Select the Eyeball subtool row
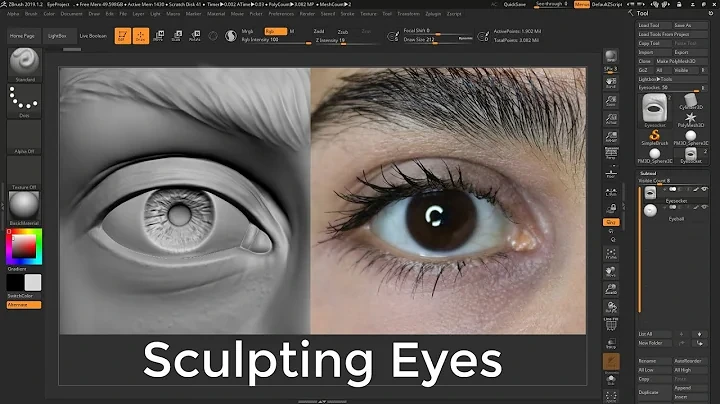Screen dimensions: 720x404 point(674,212)
